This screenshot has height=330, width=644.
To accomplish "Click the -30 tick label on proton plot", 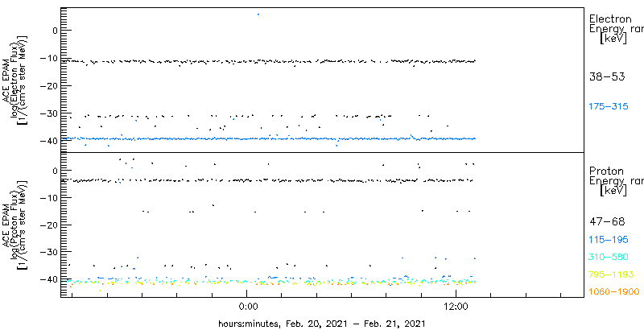I will coord(50,252).
